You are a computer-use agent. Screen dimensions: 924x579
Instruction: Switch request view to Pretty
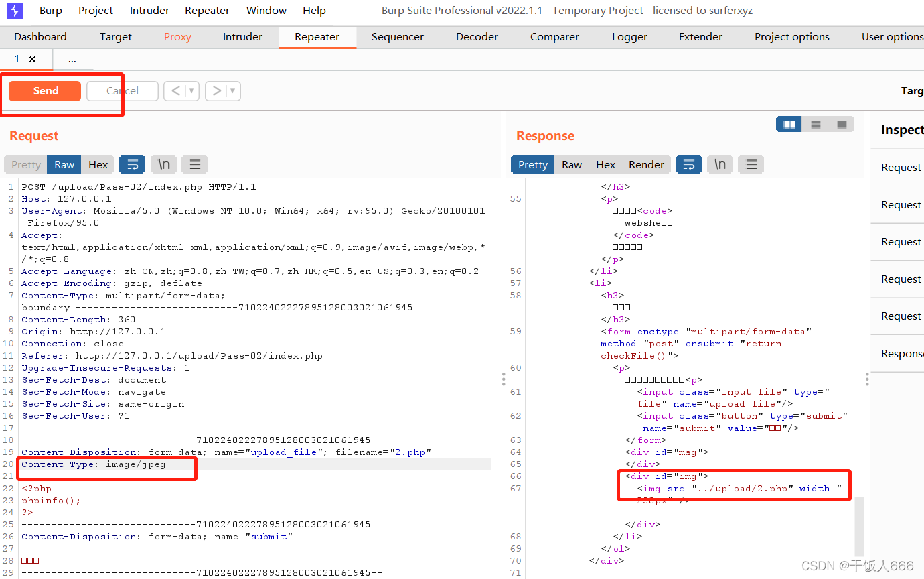(x=26, y=164)
